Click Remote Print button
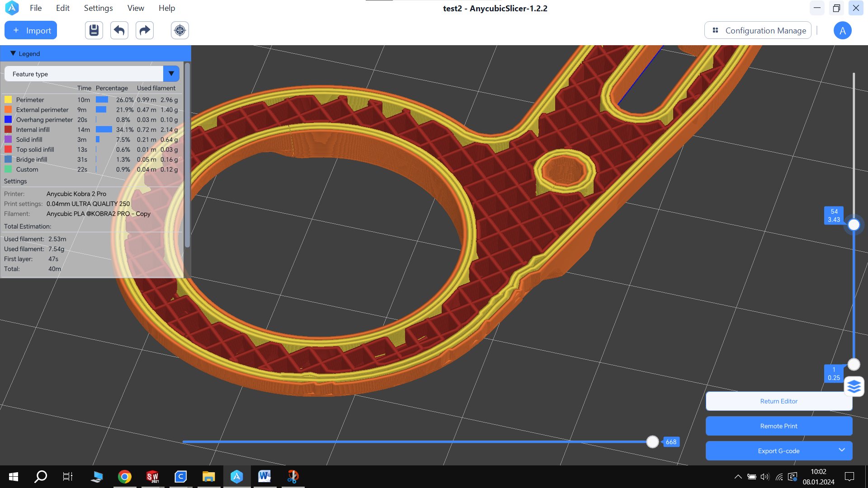 point(779,426)
